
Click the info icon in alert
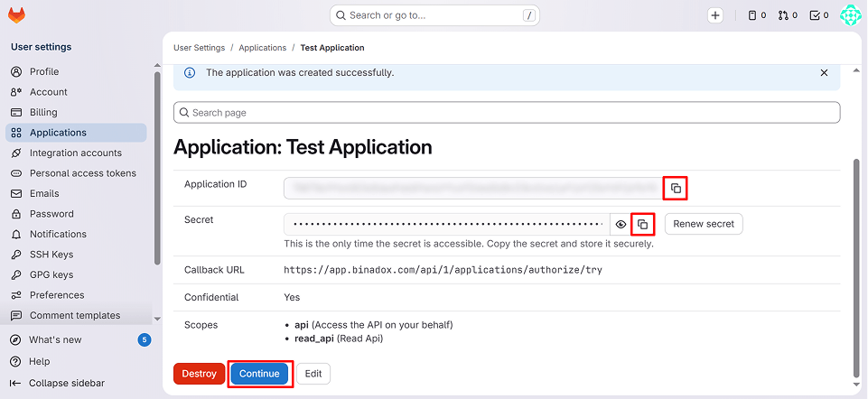pyautogui.click(x=190, y=73)
